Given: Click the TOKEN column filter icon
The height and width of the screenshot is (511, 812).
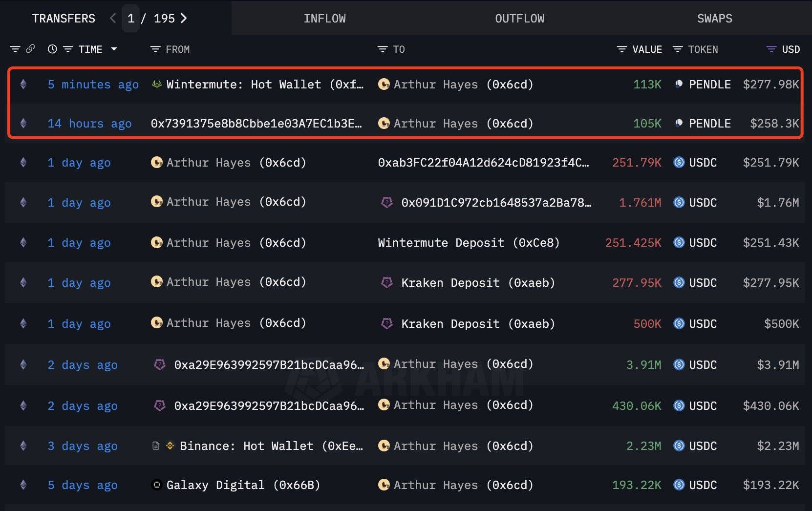Looking at the screenshot, I should 677,49.
